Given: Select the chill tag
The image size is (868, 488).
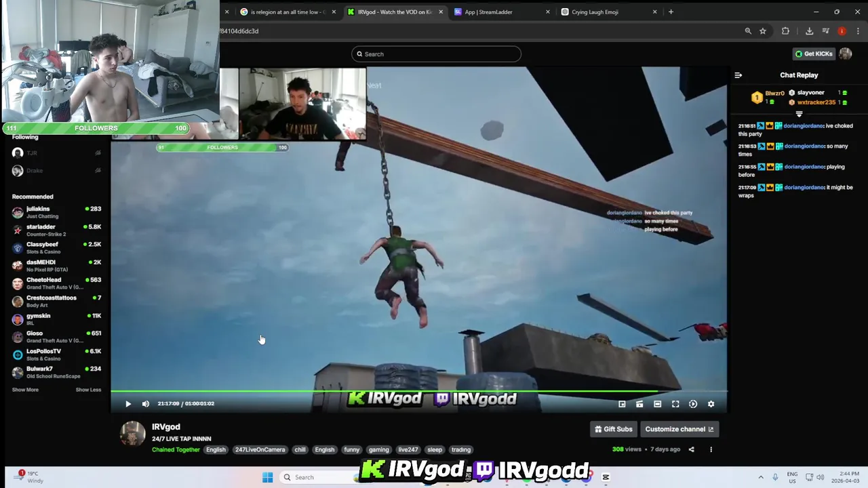Looking at the screenshot, I should [x=300, y=449].
